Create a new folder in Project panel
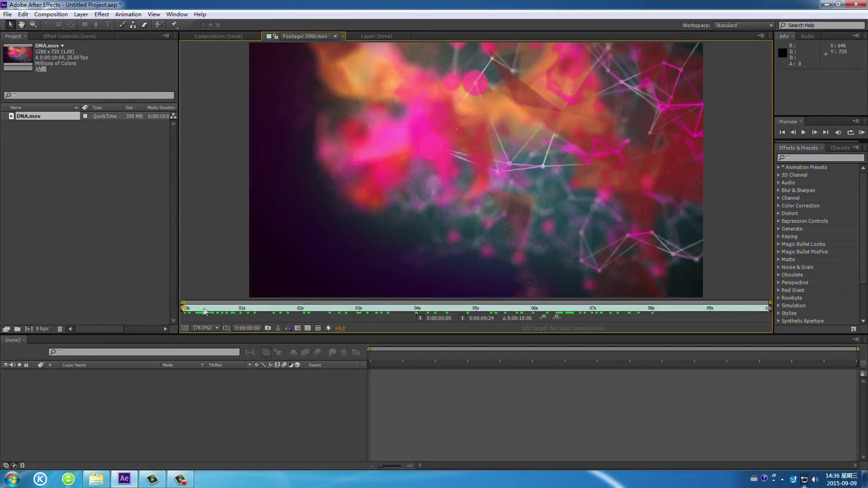 tap(17, 329)
